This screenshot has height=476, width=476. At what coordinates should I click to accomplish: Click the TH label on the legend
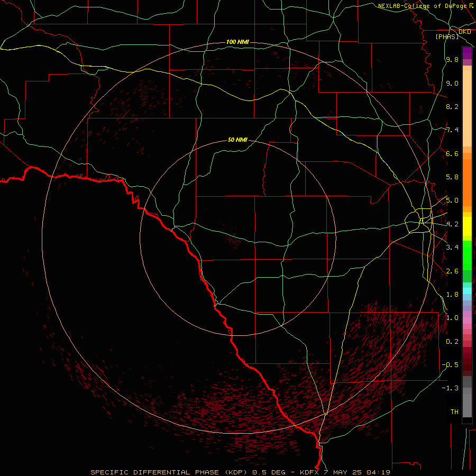(x=454, y=412)
